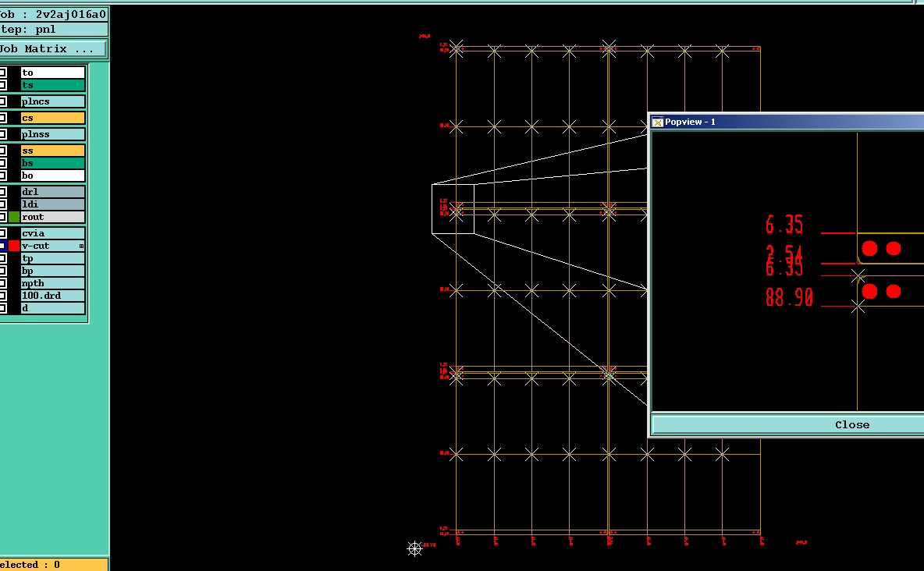Select the 'rout' layer row
The image size is (924, 571).
(52, 217)
